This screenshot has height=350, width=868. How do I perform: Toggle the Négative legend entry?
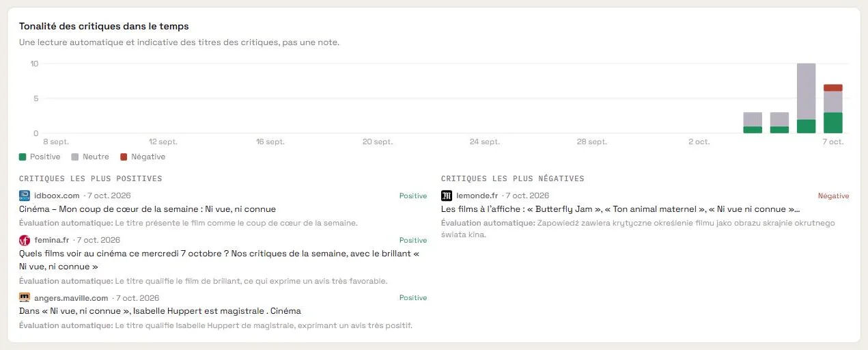(143, 157)
